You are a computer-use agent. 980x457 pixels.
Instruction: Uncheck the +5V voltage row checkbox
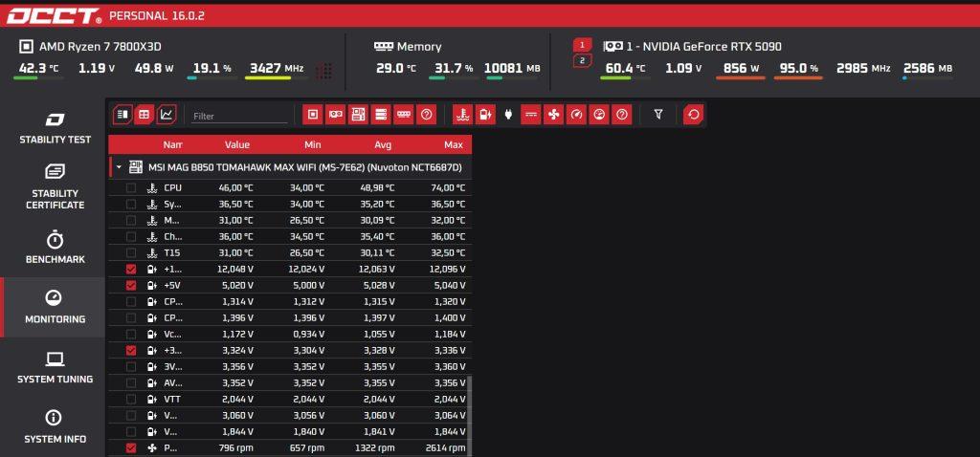pyautogui.click(x=130, y=285)
